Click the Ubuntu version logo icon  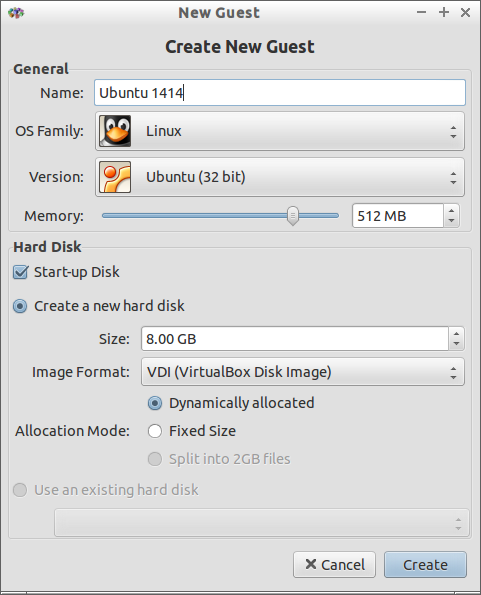pyautogui.click(x=115, y=177)
